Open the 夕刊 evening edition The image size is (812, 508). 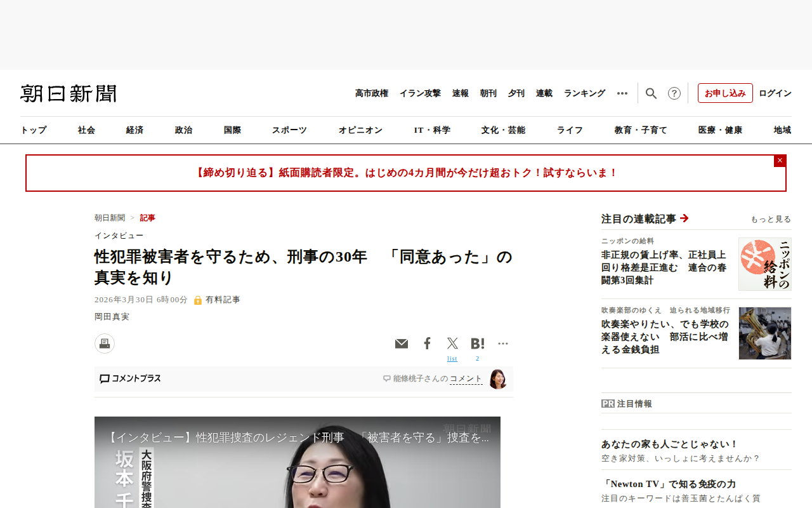click(516, 93)
